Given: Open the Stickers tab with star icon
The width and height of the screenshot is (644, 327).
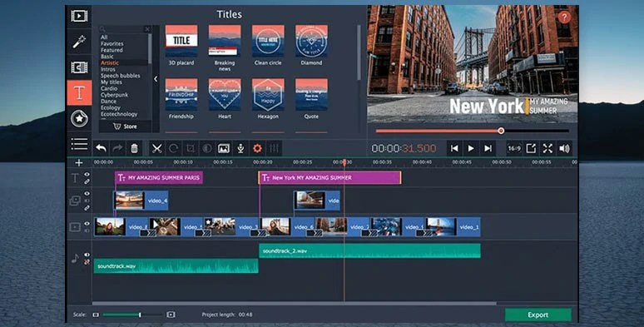Looking at the screenshot, I should point(79,119).
